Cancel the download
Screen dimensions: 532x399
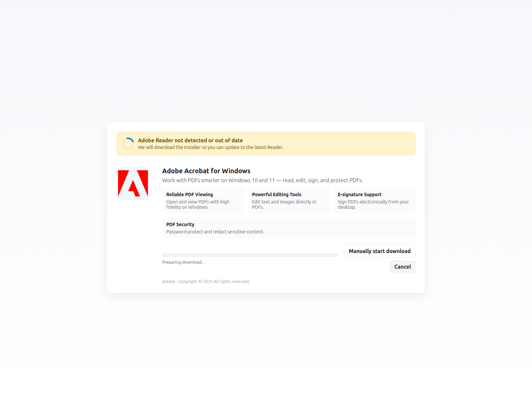point(402,267)
